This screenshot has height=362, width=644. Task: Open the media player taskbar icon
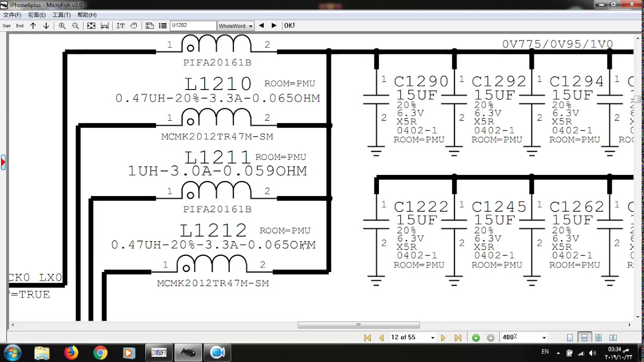[x=129, y=353]
